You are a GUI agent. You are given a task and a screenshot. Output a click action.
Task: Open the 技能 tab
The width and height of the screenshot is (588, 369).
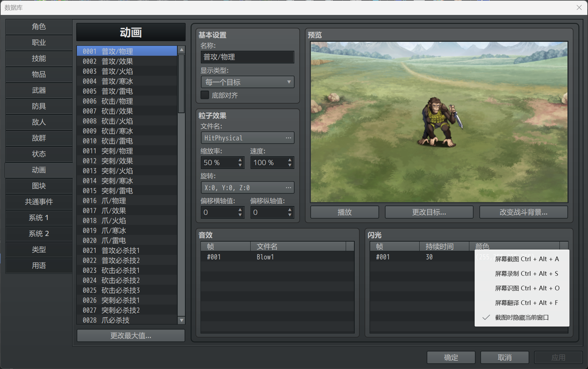(39, 58)
